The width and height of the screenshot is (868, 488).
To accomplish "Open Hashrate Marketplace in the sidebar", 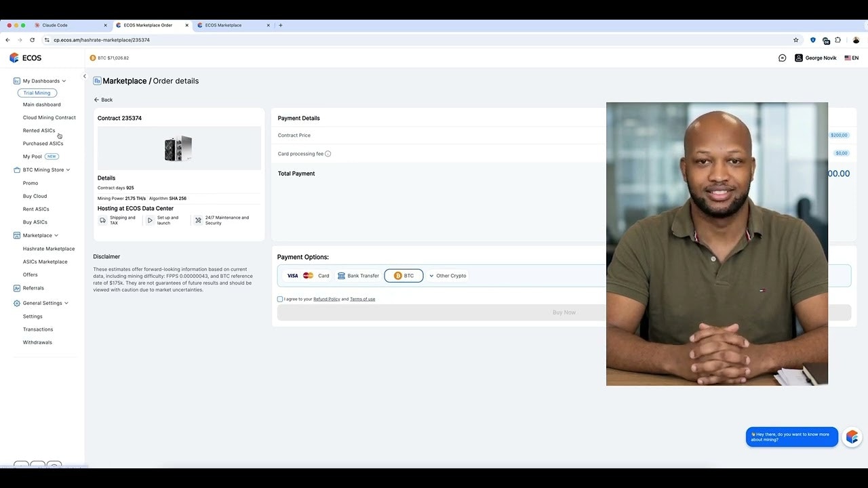I will tap(49, 249).
